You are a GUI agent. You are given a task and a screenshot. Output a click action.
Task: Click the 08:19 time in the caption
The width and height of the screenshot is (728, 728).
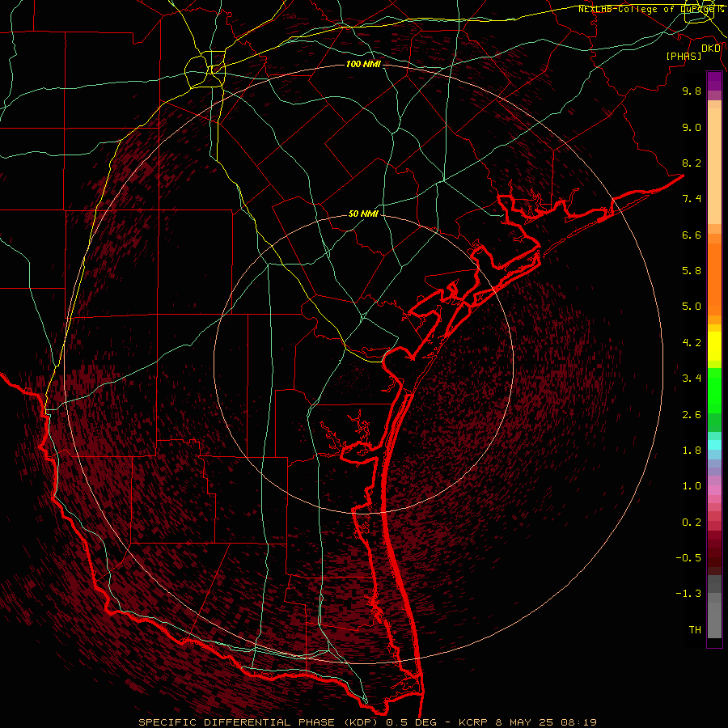(579, 722)
